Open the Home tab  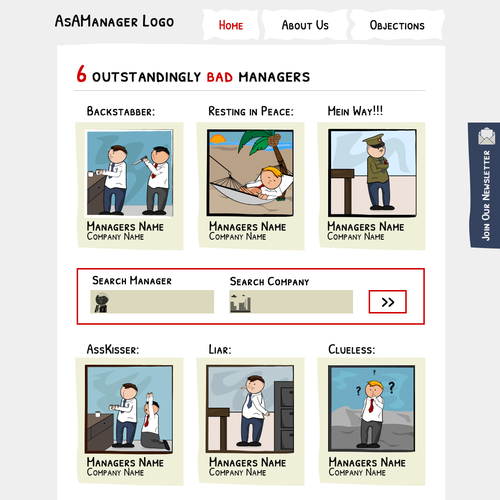tap(231, 25)
